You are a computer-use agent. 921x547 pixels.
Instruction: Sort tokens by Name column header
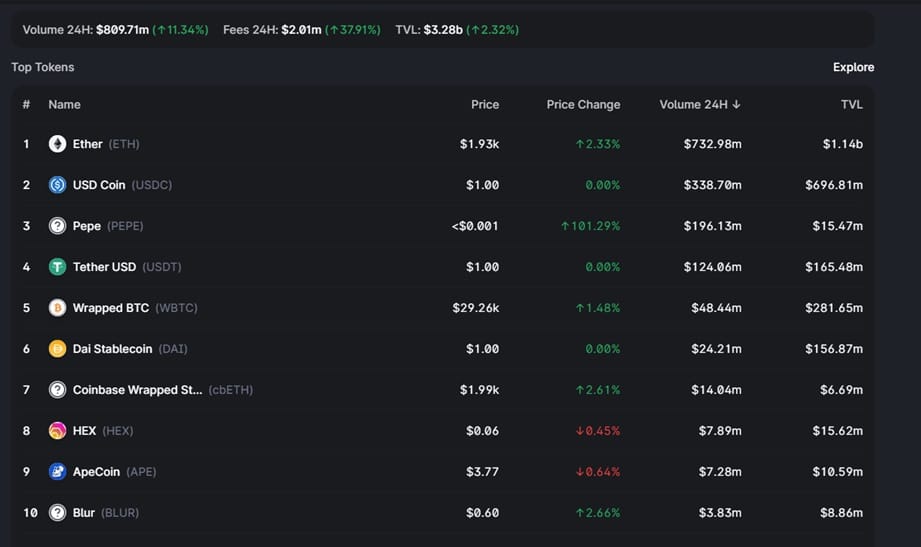[64, 105]
